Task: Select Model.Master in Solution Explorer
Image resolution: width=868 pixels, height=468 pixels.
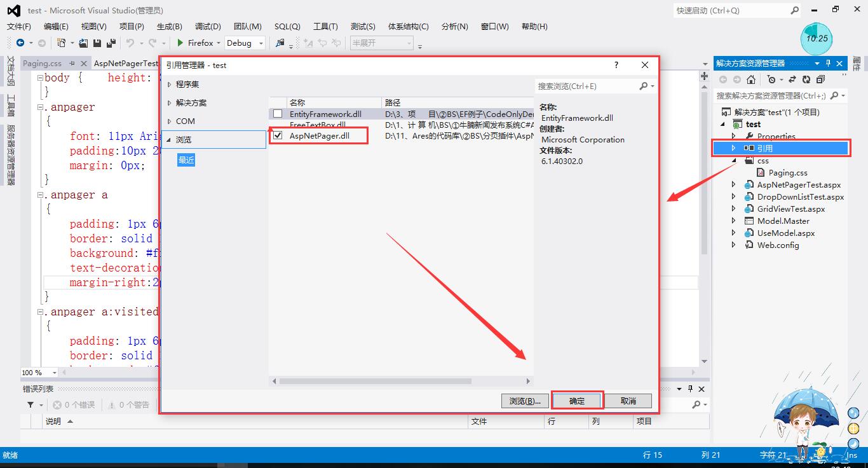Action: pos(783,221)
